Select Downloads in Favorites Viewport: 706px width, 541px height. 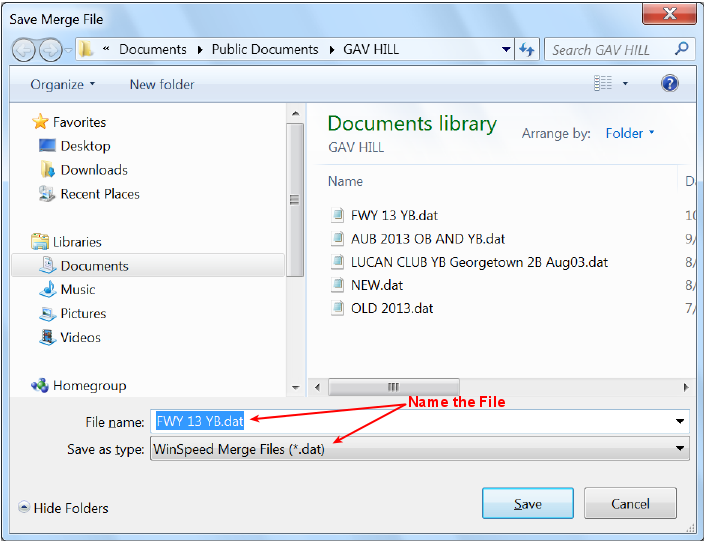[x=94, y=170]
